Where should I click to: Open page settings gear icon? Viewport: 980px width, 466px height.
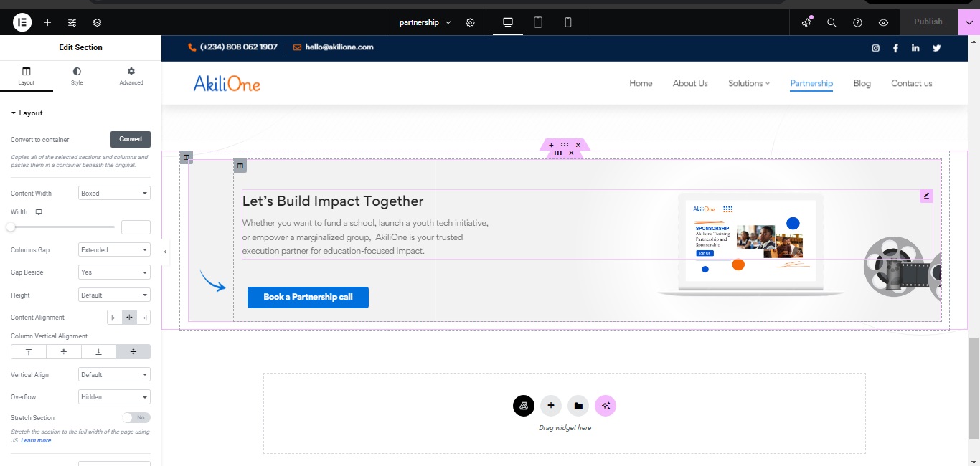tap(470, 22)
